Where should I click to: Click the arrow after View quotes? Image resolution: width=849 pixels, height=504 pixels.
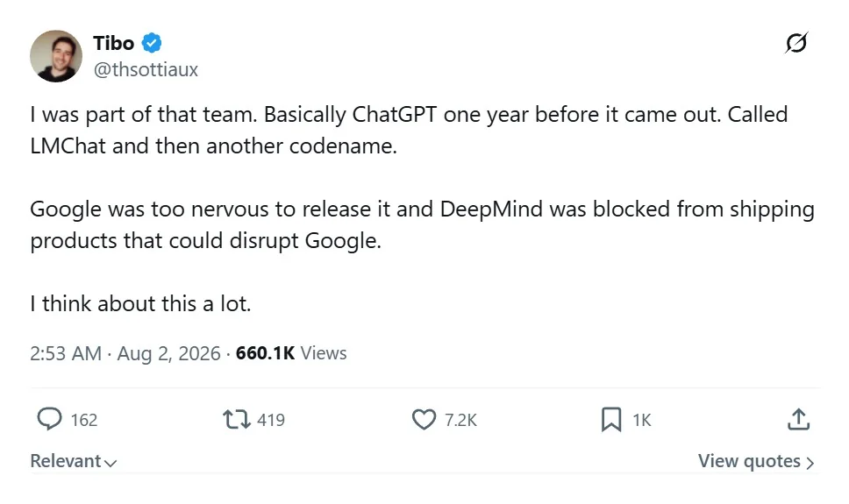tap(810, 463)
